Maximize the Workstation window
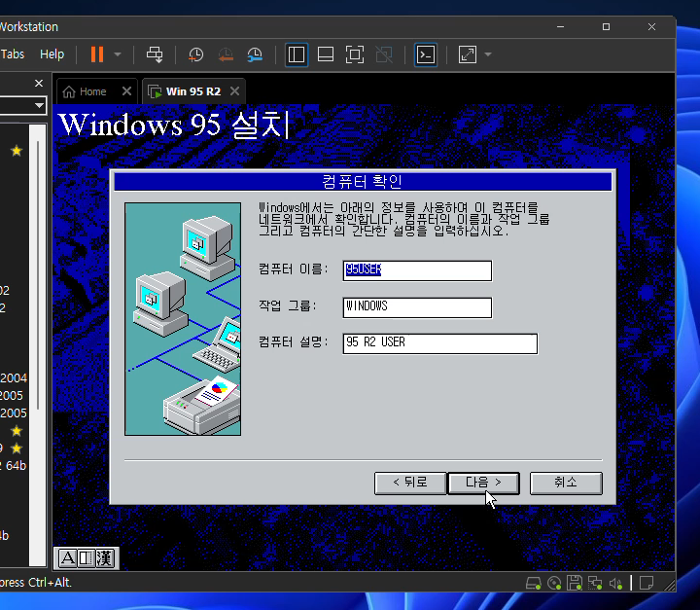The width and height of the screenshot is (700, 610). click(606, 27)
